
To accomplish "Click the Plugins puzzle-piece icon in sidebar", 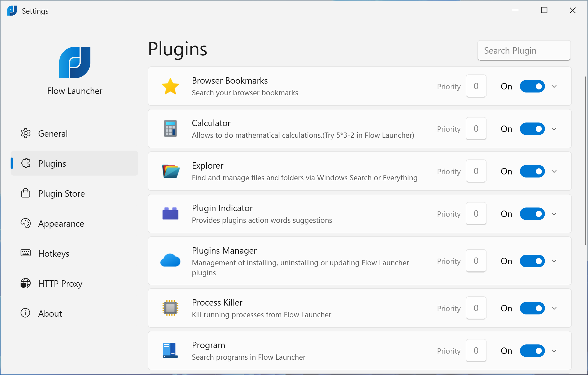I will [26, 163].
